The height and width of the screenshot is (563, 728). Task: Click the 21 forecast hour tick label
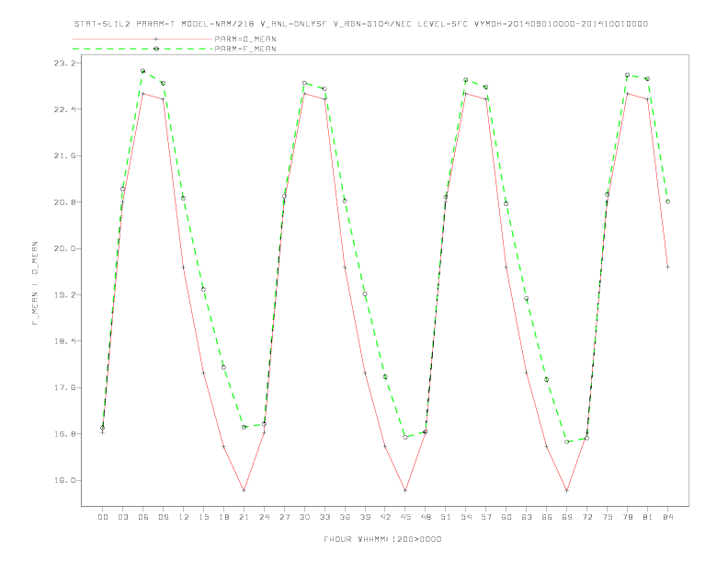[x=244, y=517]
